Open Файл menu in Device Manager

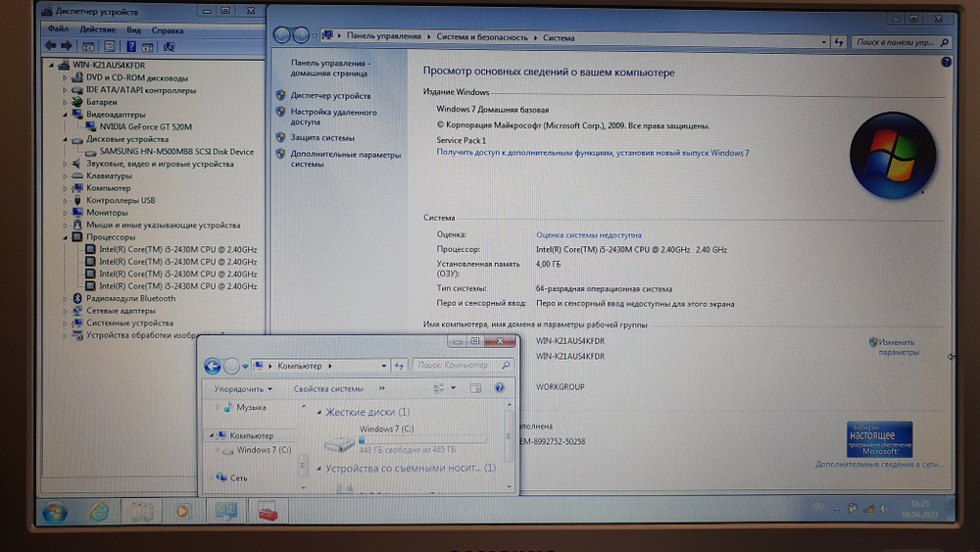point(58,29)
